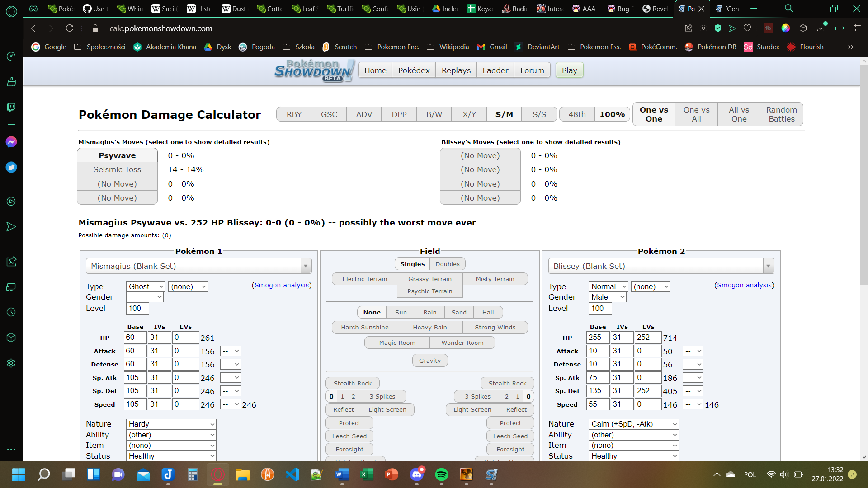The height and width of the screenshot is (488, 868).
Task: Go to the Replays tab
Action: click(x=456, y=70)
